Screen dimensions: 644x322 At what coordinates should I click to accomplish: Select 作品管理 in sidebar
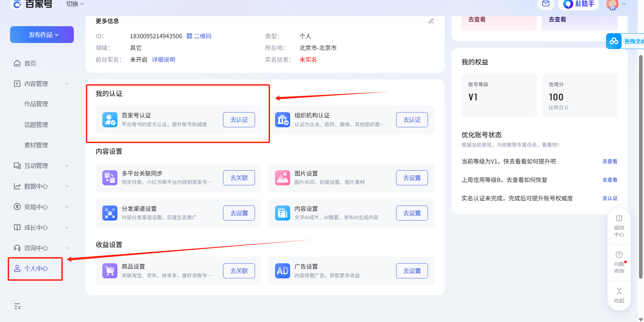point(36,104)
